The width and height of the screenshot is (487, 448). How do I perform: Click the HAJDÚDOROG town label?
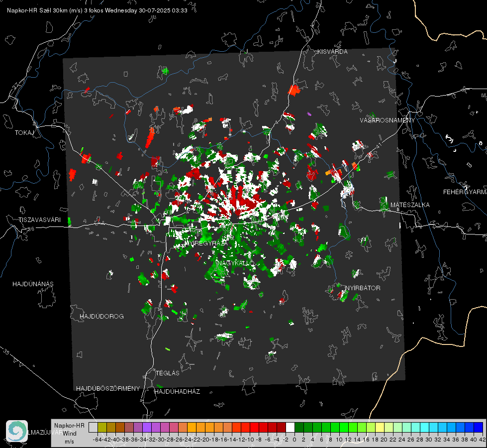101,317
